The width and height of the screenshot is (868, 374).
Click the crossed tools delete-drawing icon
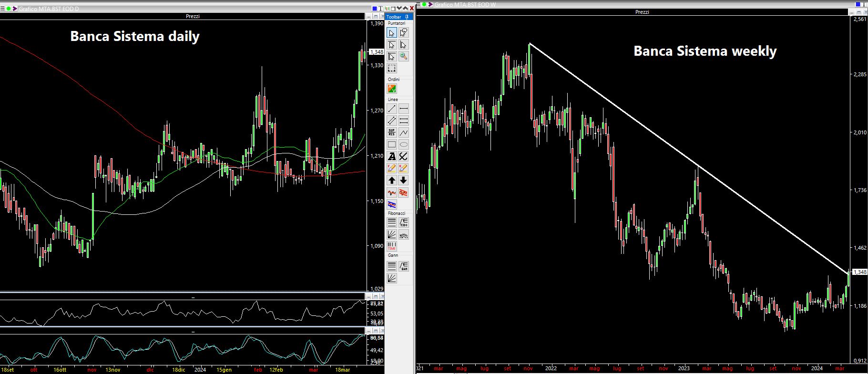[x=403, y=156]
